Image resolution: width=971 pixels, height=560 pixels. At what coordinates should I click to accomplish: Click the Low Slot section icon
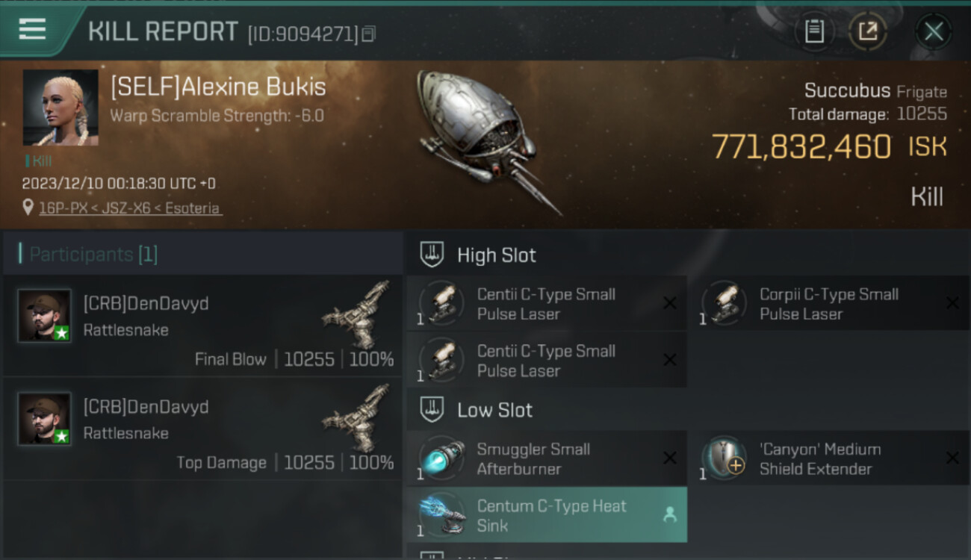pyautogui.click(x=432, y=409)
